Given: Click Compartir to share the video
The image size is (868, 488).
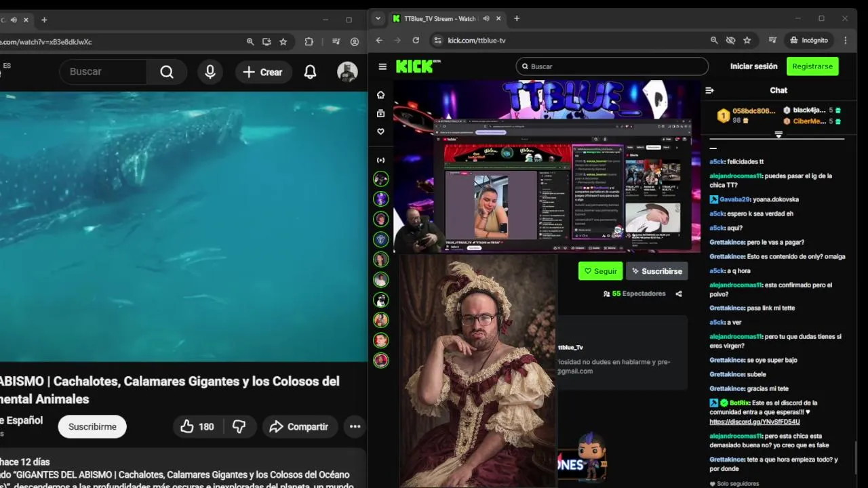Looking at the screenshot, I should click(x=299, y=426).
